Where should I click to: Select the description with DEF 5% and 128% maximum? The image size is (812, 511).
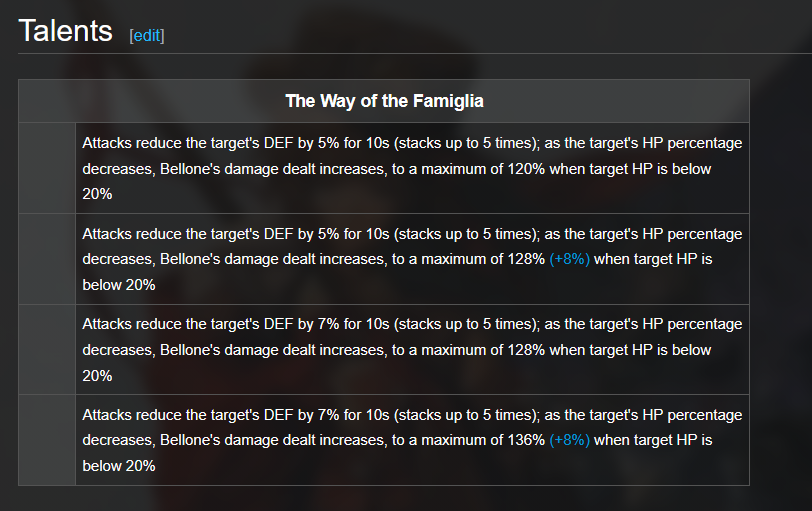point(412,259)
